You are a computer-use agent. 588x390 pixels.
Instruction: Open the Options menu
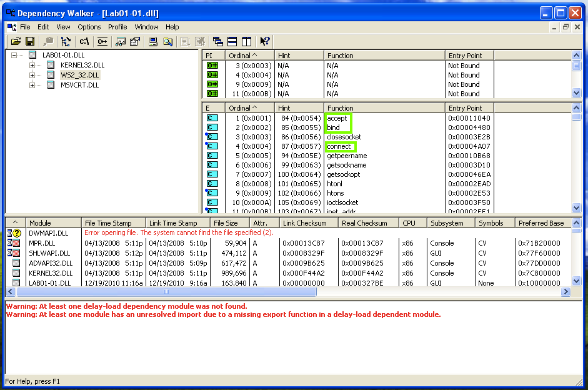[x=89, y=27]
